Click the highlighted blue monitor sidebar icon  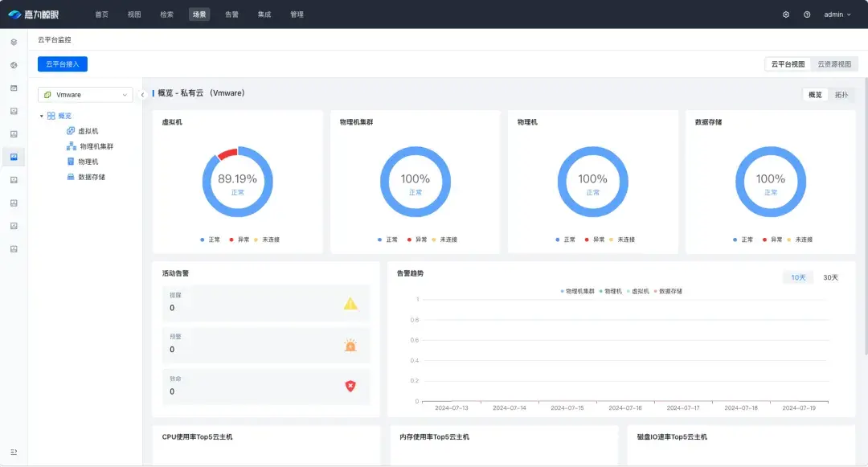tap(14, 158)
